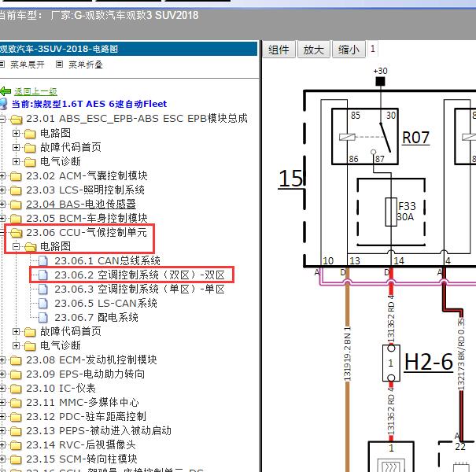Click the folder icon beside 23.14 RVC
This screenshot has width=476, height=472.
16,445
